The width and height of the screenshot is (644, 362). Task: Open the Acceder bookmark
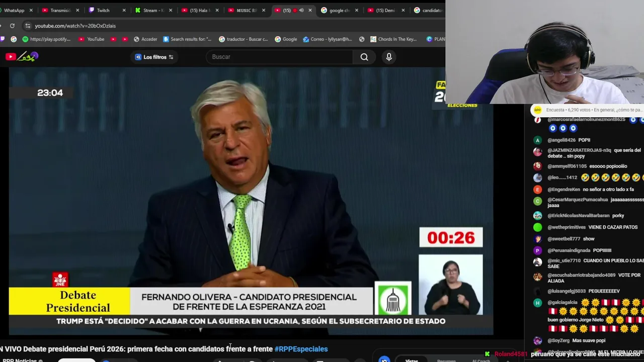coord(145,39)
